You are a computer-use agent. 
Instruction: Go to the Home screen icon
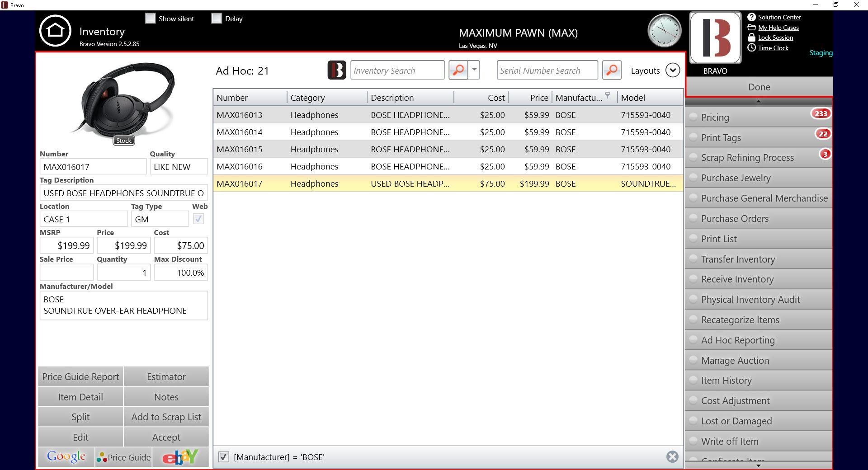pos(55,31)
